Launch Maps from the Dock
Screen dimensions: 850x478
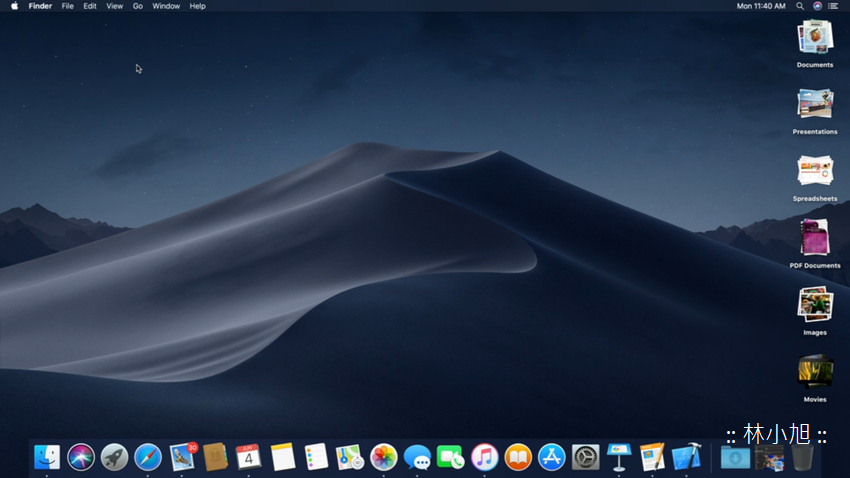(x=350, y=457)
